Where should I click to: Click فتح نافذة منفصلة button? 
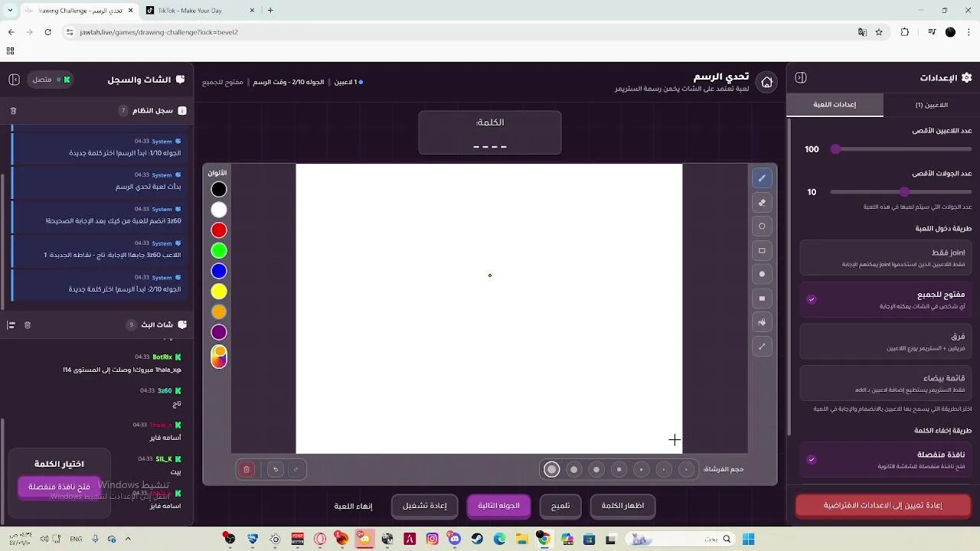[x=59, y=487]
